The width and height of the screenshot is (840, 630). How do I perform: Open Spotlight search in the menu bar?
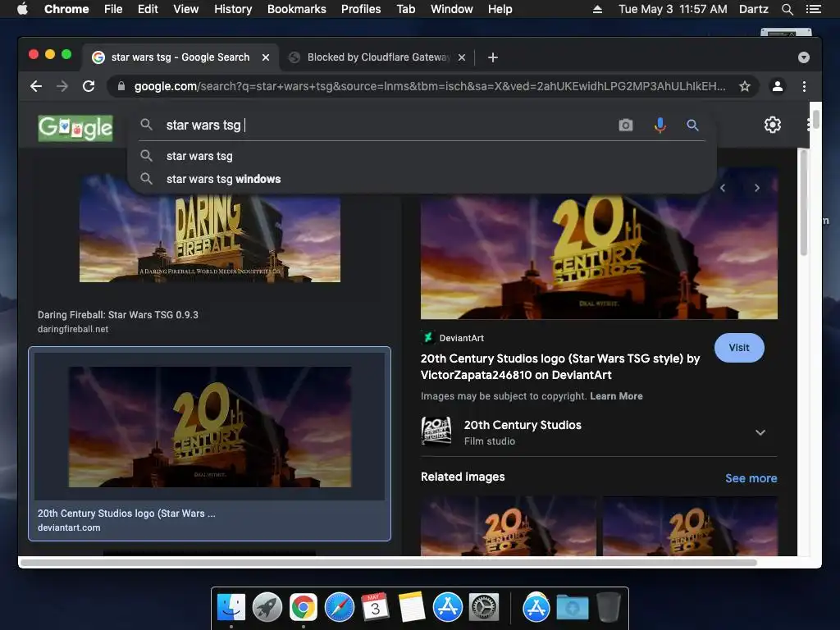[x=787, y=9]
